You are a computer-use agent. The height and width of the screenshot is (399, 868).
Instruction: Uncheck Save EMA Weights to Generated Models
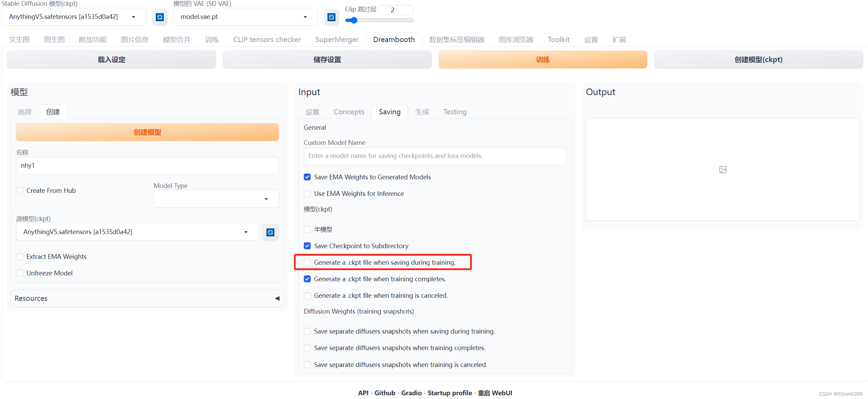point(307,177)
